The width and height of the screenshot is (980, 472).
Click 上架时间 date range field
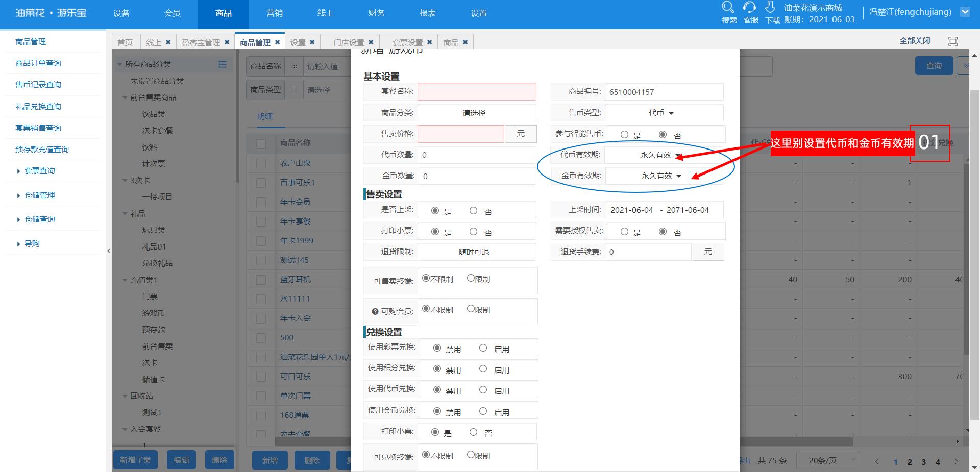[664, 210]
